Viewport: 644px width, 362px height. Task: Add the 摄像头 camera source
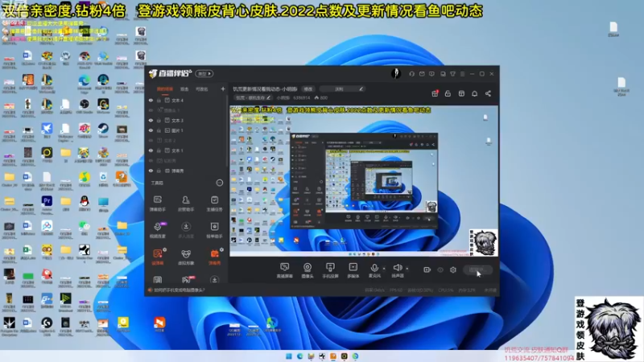click(x=308, y=270)
